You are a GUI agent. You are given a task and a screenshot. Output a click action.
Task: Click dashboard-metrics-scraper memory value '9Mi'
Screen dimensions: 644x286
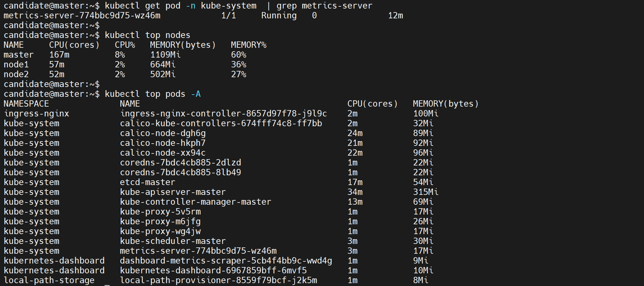pyautogui.click(x=421, y=261)
